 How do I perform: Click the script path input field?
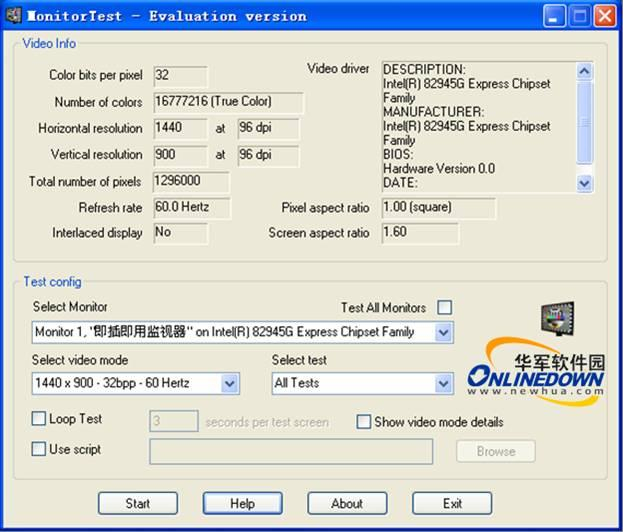291,451
